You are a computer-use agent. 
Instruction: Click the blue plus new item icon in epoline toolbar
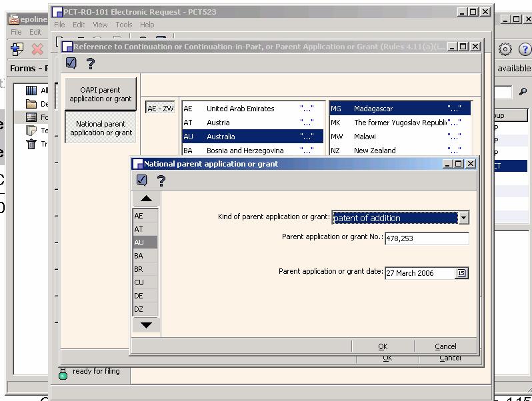pos(17,49)
